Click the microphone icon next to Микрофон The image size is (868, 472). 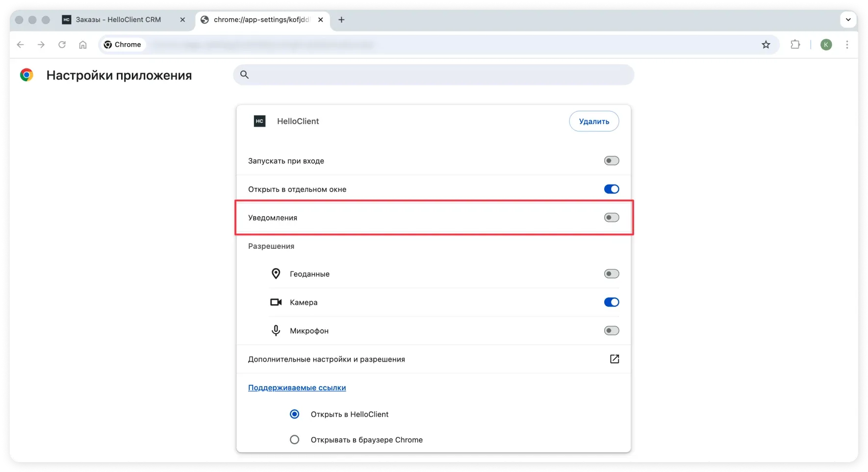coord(276,330)
